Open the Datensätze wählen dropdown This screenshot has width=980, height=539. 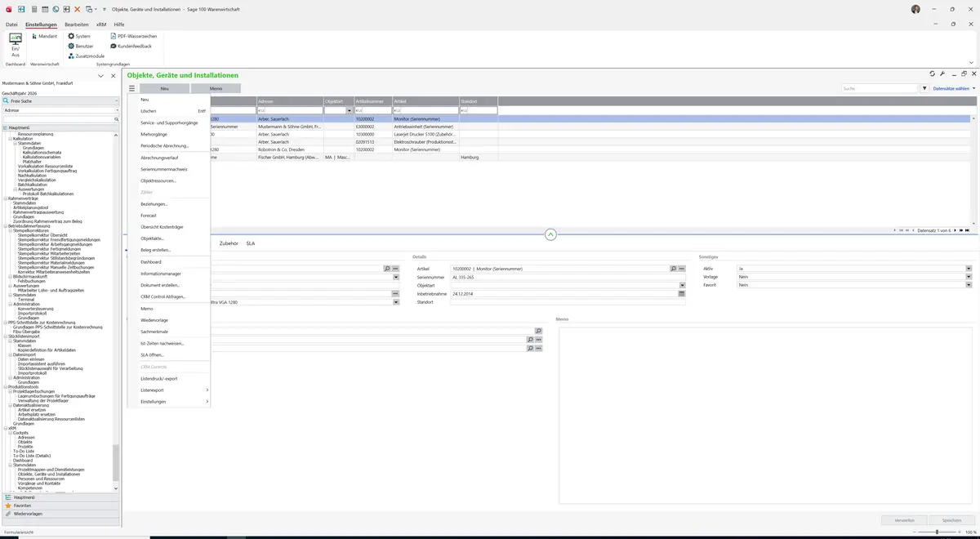coord(954,88)
